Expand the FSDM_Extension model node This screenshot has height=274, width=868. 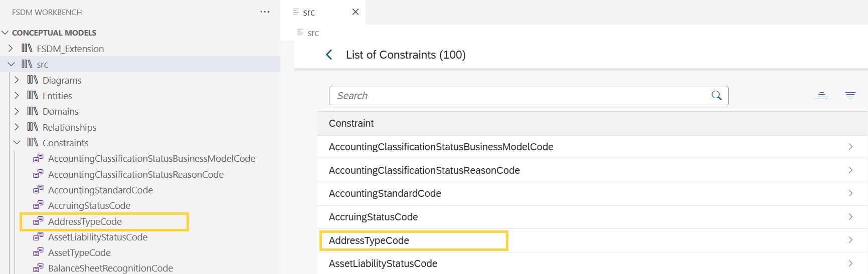tap(11, 49)
